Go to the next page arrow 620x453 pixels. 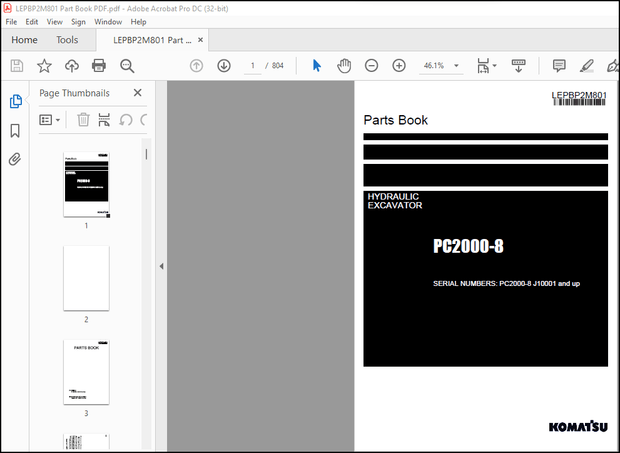click(224, 66)
